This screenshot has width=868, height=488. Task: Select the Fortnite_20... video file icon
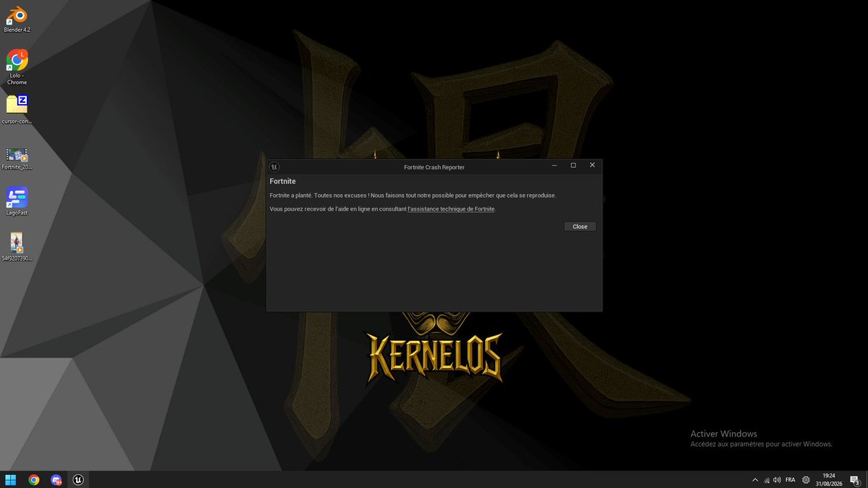click(17, 159)
